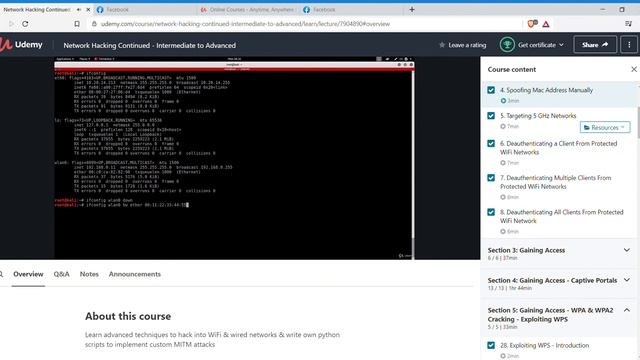Image resolution: width=640 pixels, height=360 pixels.
Task: Click the certificate trophy icon
Action: point(507,44)
